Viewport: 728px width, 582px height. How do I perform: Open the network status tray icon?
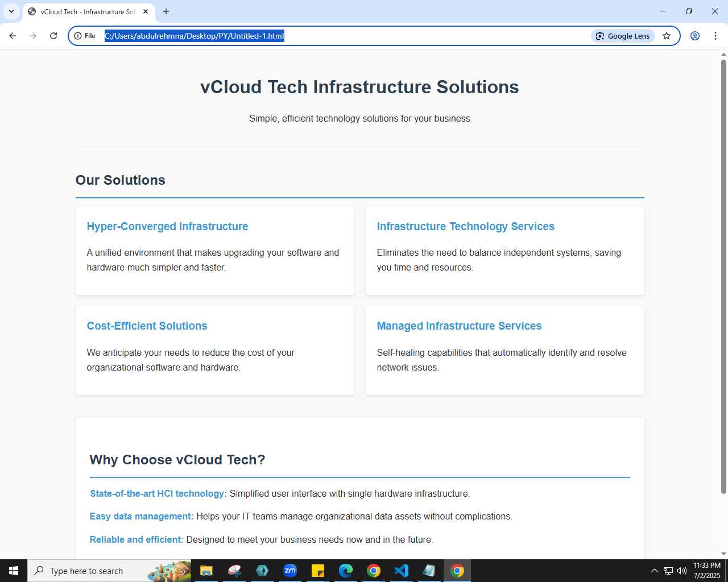(x=668, y=571)
